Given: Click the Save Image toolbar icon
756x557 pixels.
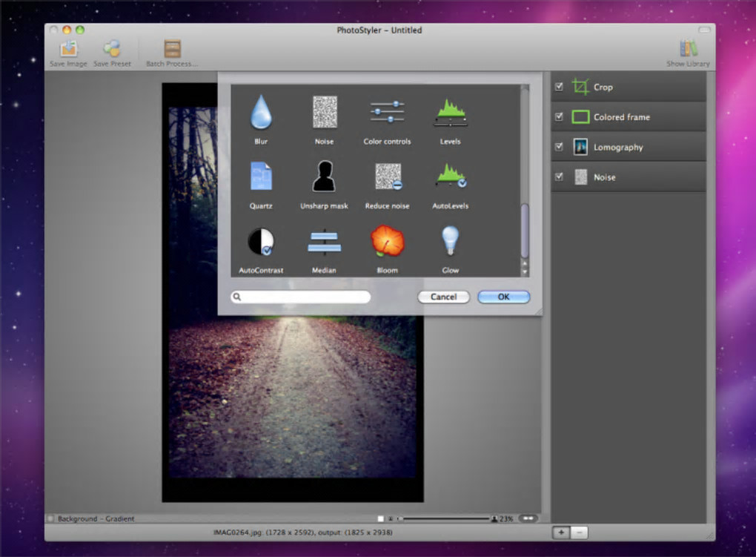Looking at the screenshot, I should pos(68,50).
